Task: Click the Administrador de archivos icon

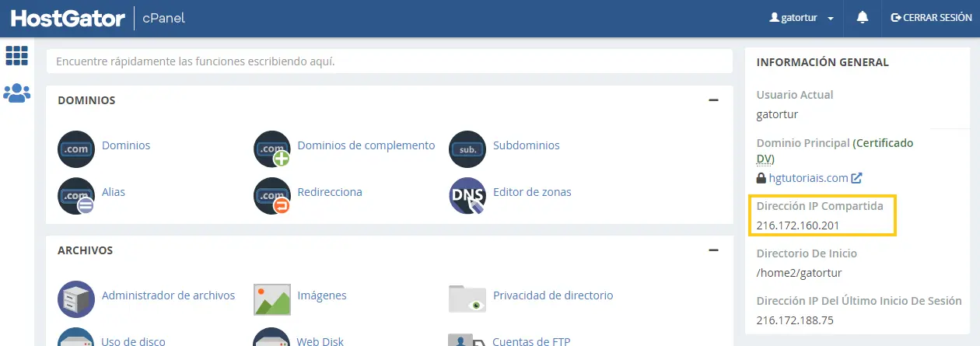Action: (76, 299)
